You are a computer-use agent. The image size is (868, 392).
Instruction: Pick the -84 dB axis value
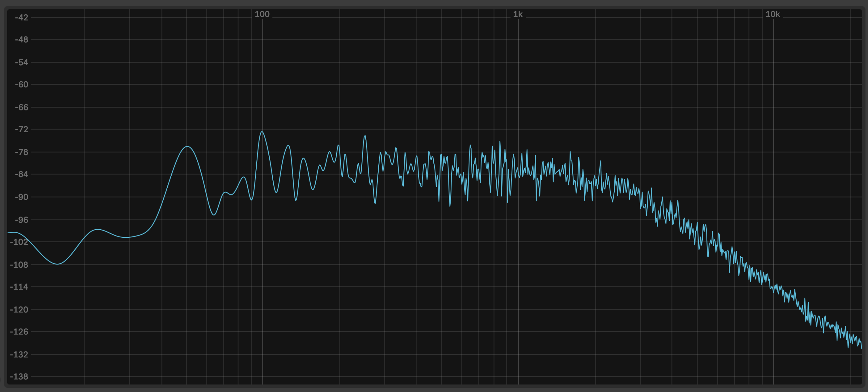click(21, 175)
